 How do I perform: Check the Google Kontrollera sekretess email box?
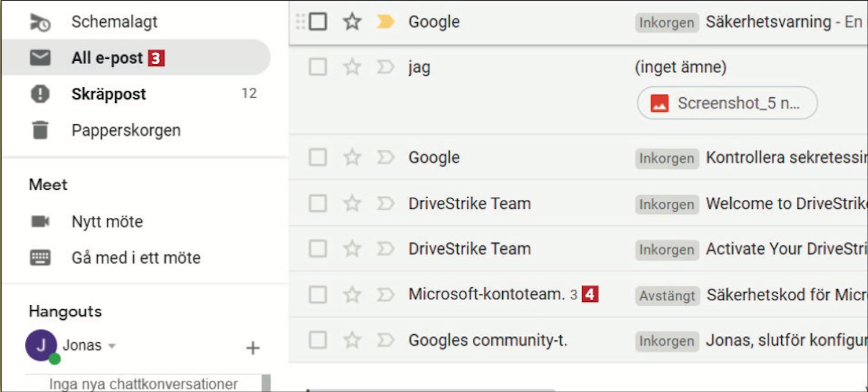[x=318, y=157]
